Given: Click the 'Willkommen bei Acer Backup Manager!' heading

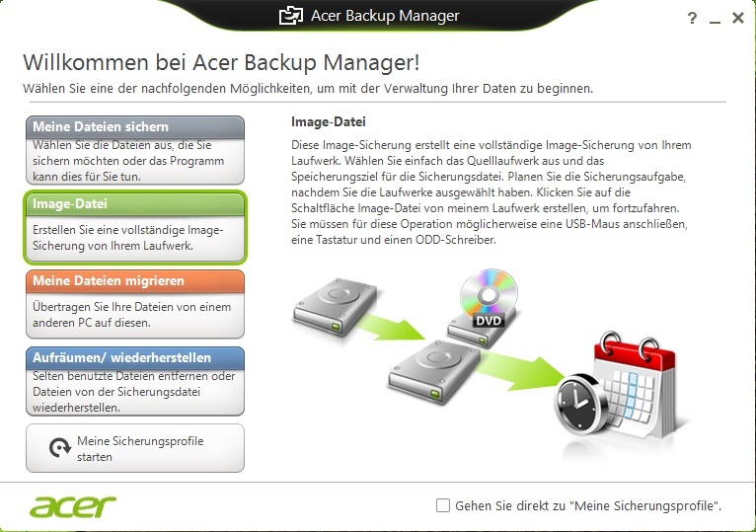Looking at the screenshot, I should point(221,63).
